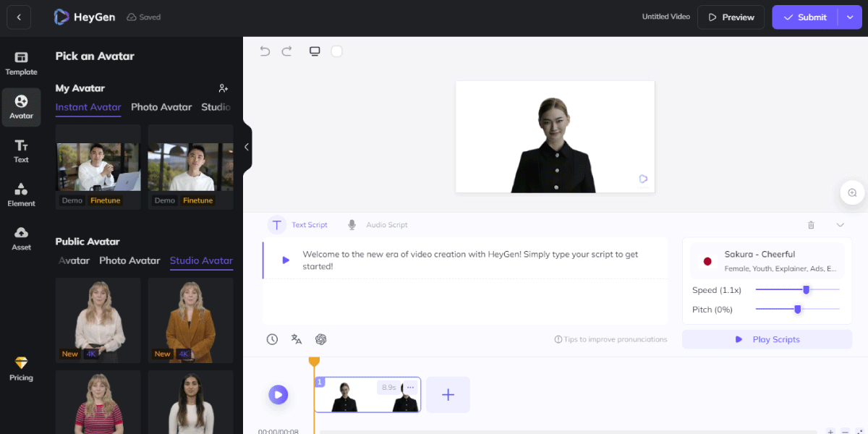Select the cut-off Avatar tab under Public Avatar
The width and height of the screenshot is (868, 434).
tap(74, 260)
